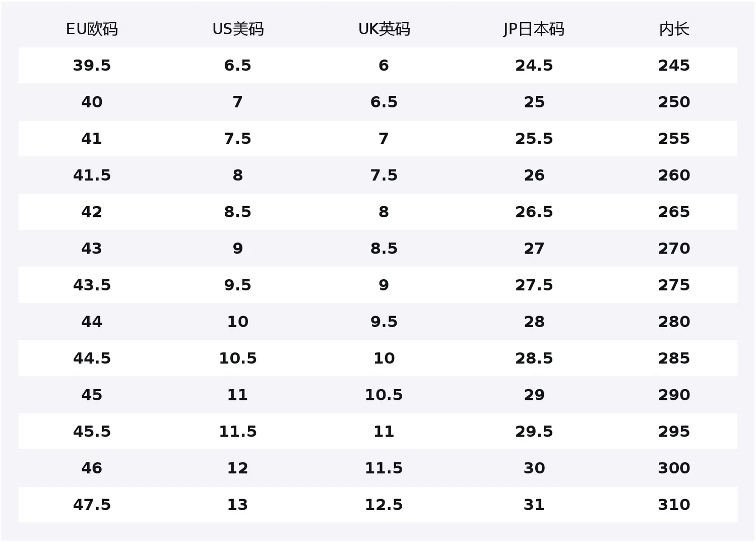Select JP size 27.5 cell
Viewport: 756px width, 542px height.
534,285
